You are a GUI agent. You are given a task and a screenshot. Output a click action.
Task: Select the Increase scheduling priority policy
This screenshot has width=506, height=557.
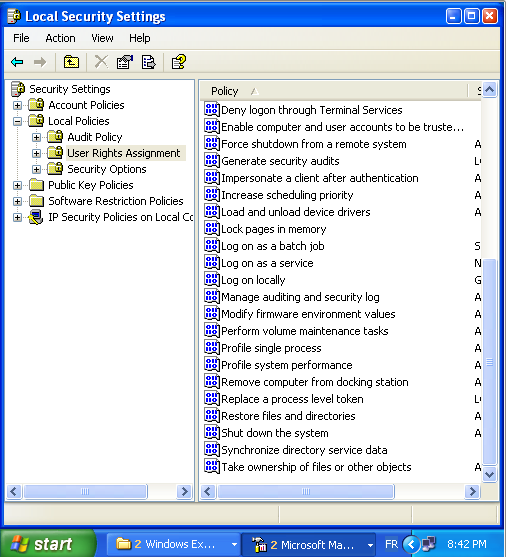coord(287,195)
